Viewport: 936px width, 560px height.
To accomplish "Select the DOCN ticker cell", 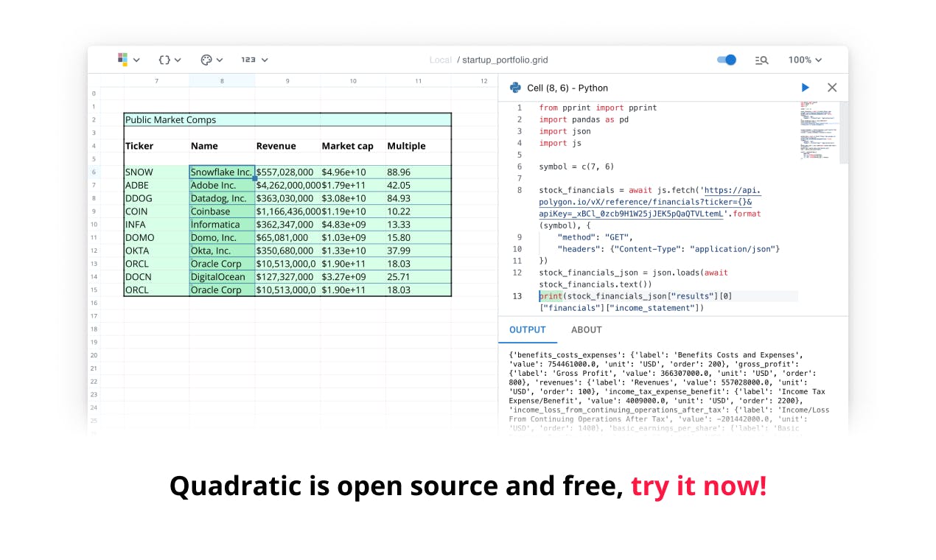I will [x=156, y=276].
